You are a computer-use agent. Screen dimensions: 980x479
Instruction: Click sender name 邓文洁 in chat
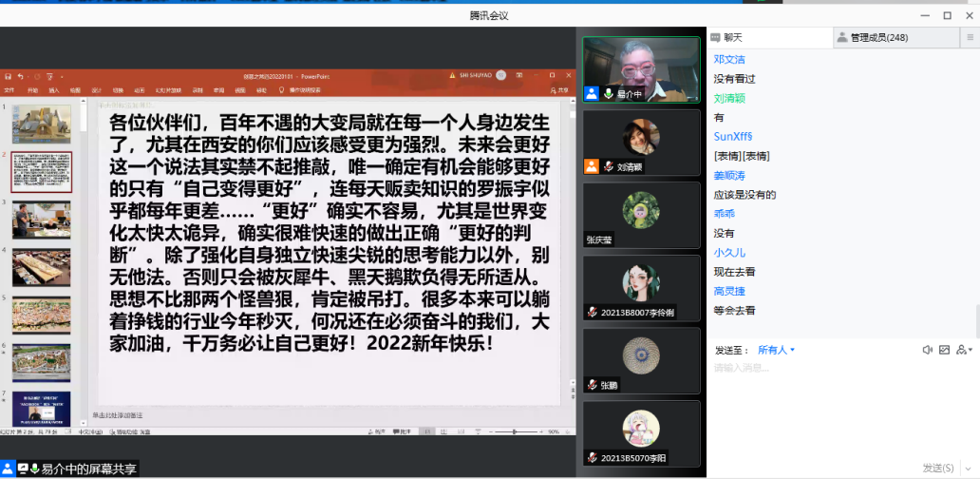[729, 59]
